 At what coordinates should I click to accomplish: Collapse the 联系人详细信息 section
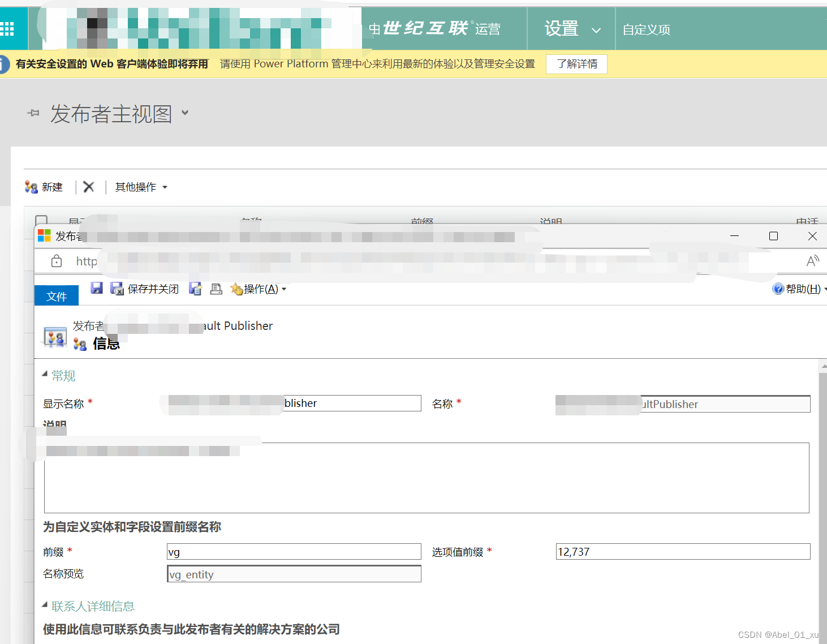pos(45,604)
